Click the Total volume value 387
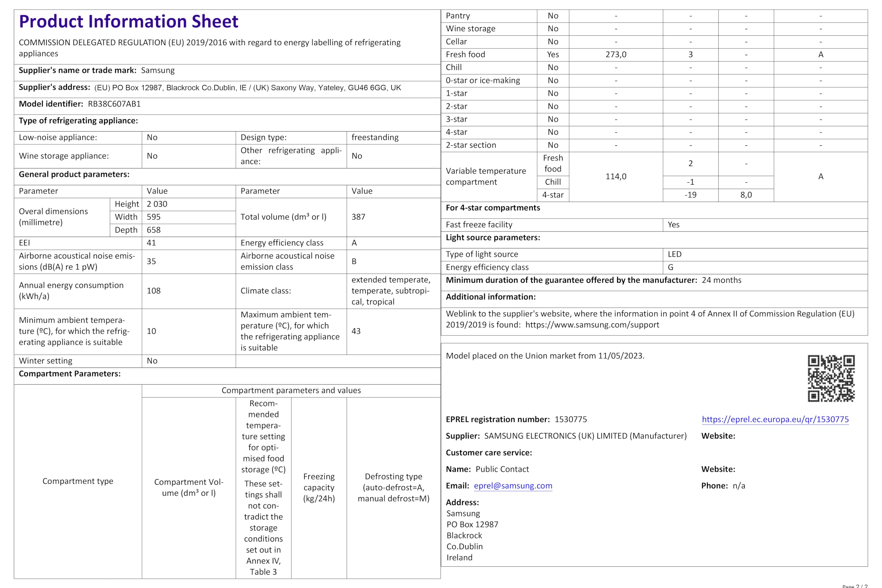This screenshot has height=588, width=882. coord(358,217)
